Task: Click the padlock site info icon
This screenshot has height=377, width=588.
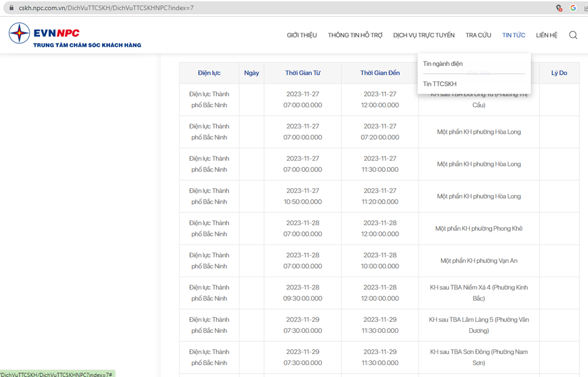Action: (x=10, y=8)
